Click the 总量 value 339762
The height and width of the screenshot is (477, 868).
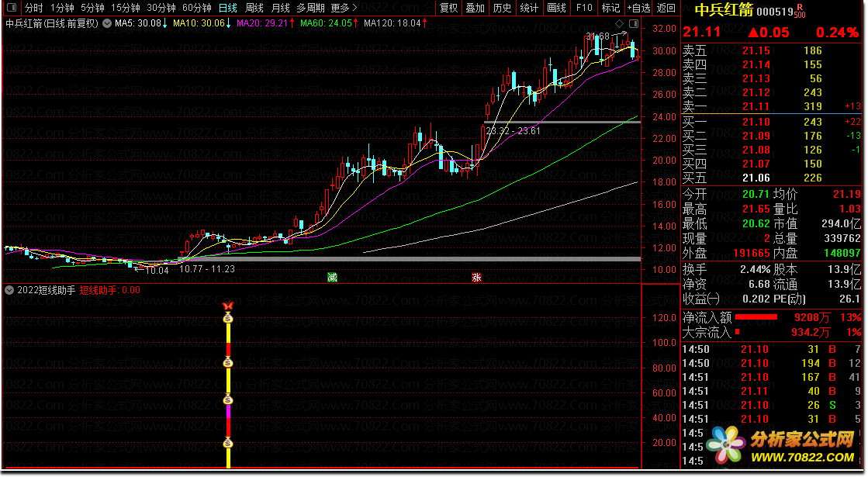(x=842, y=238)
